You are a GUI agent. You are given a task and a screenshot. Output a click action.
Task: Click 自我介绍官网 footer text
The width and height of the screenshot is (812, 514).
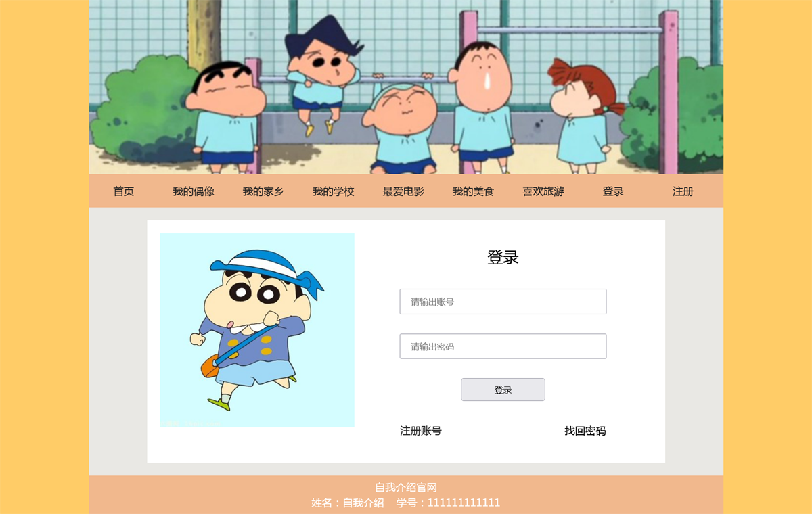click(406, 487)
